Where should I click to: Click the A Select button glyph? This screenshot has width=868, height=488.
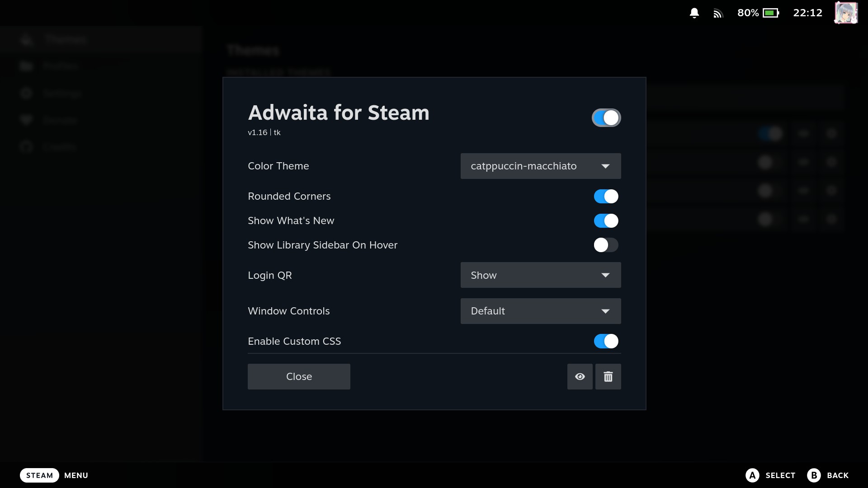752,475
